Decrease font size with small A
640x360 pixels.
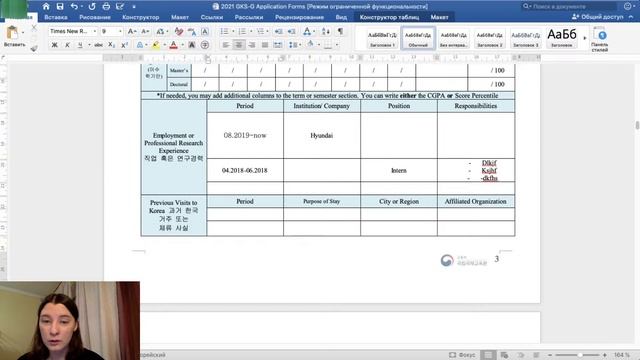tap(145, 31)
